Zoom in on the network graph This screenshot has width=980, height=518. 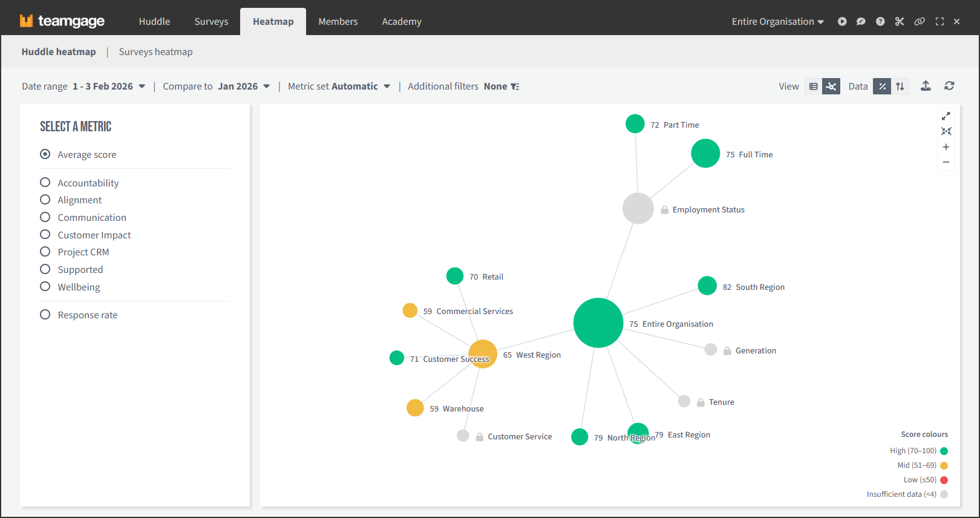pyautogui.click(x=946, y=147)
